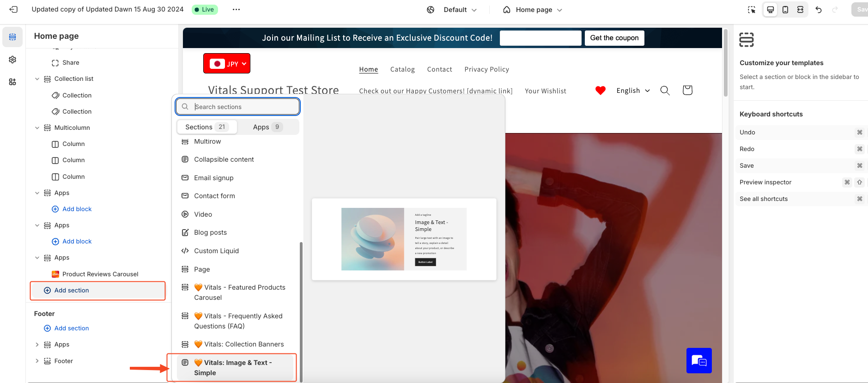
Task: Click the Contact navigation link
Action: 439,69
